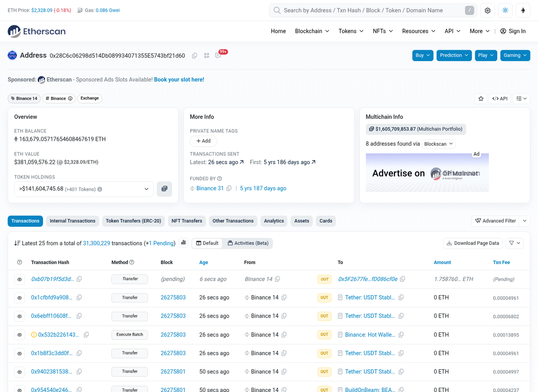Image resolution: width=538 pixels, height=392 pixels.
Task: Open the comments icon with 99+ badge
Action: point(218,56)
